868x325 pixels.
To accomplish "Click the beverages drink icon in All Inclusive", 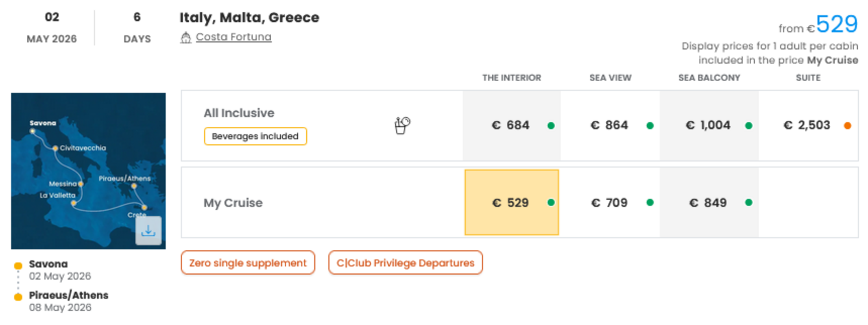I will (402, 126).
